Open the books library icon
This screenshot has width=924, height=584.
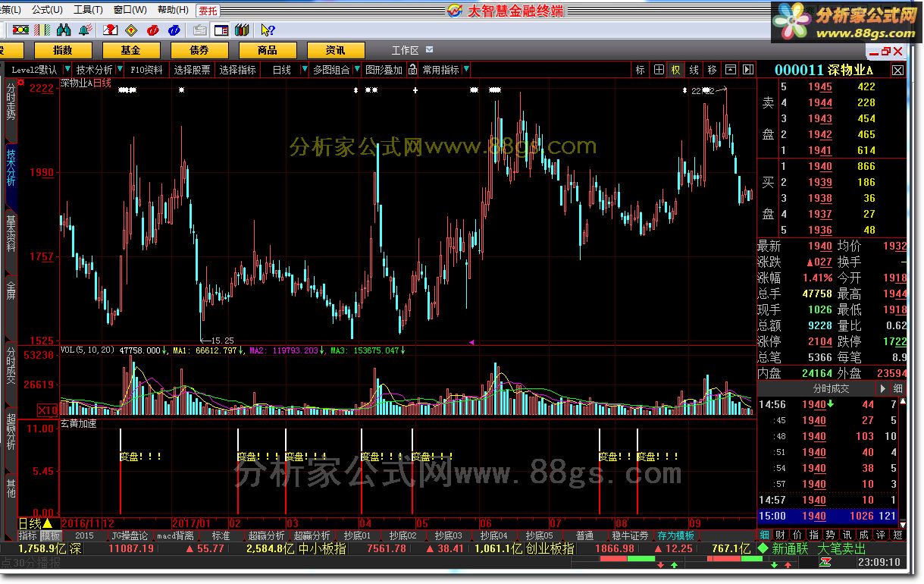pyautogui.click(x=242, y=30)
